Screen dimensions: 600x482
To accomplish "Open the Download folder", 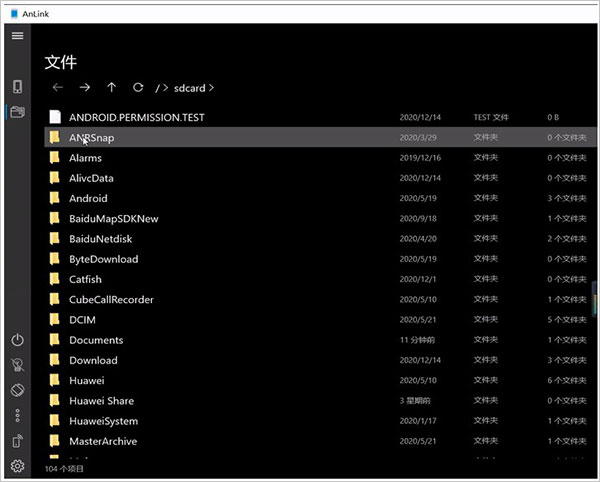I will (x=93, y=360).
